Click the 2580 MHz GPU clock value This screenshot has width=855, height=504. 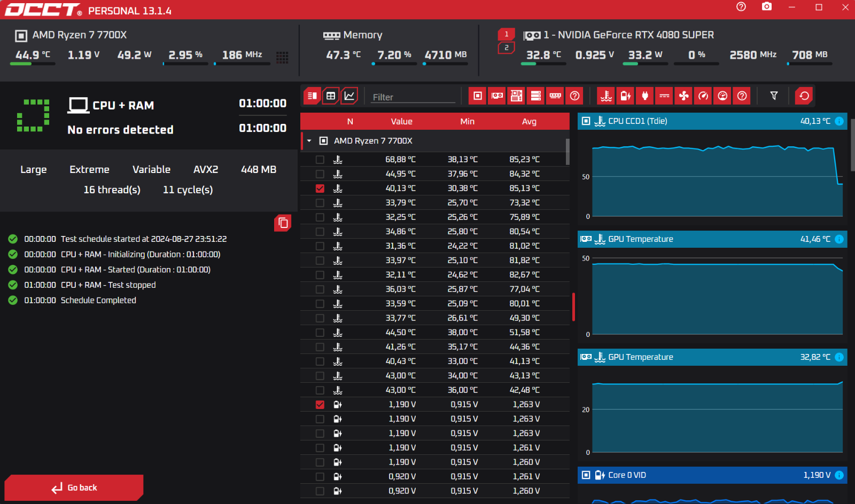pyautogui.click(x=753, y=55)
